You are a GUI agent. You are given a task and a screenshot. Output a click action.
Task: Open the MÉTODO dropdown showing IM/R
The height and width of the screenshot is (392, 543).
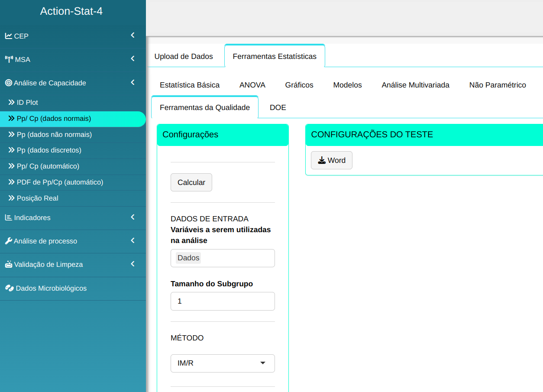[223, 363]
